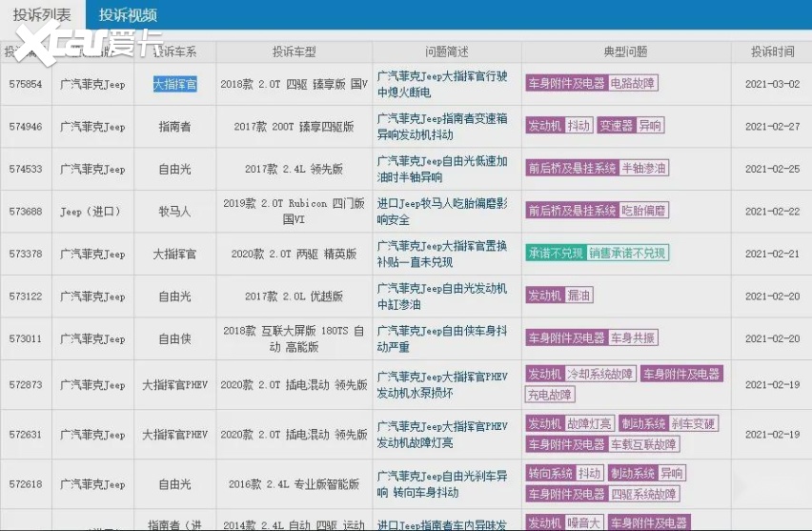Viewport: 812px width, 531px height.
Task: Select complaint ID 573122
Action: tap(26, 296)
